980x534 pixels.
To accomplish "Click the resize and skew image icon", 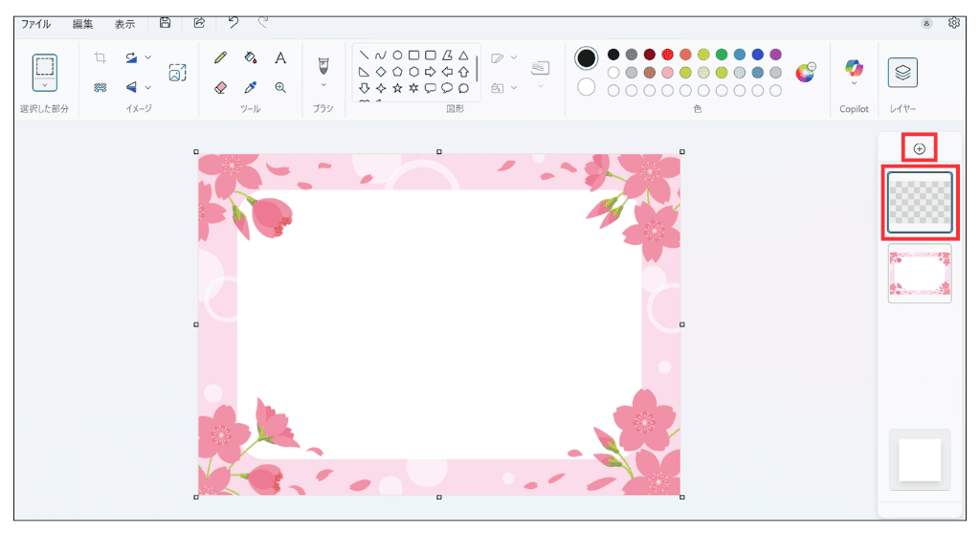I will (x=177, y=73).
